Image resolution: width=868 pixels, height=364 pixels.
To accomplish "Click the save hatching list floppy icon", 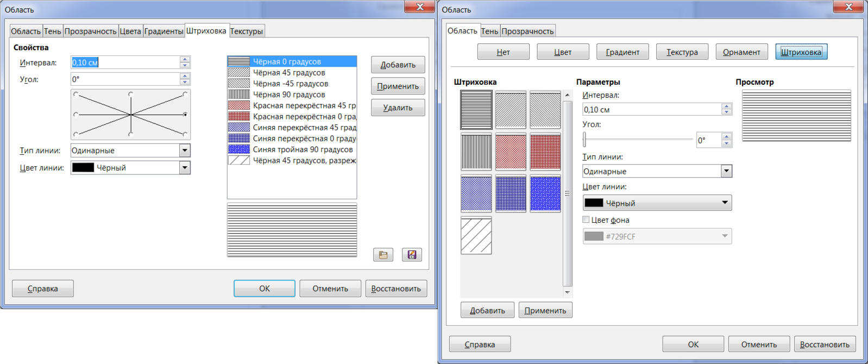I will coord(412,255).
